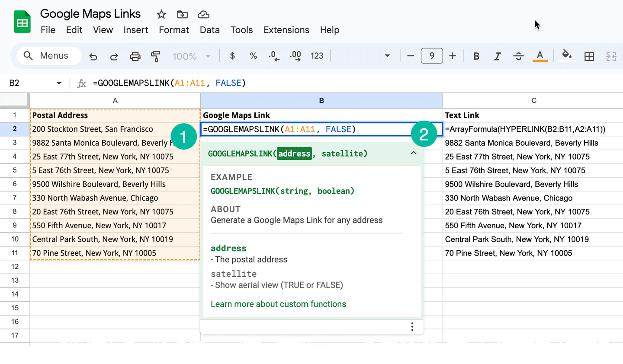Click the formula bar text
This screenshot has width=623, height=364.
[169, 83]
